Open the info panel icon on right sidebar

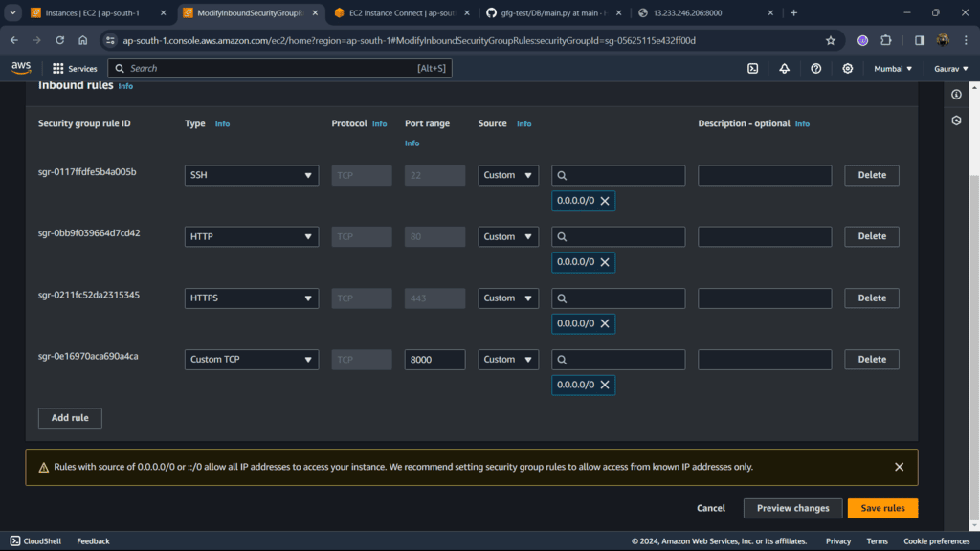click(x=956, y=95)
